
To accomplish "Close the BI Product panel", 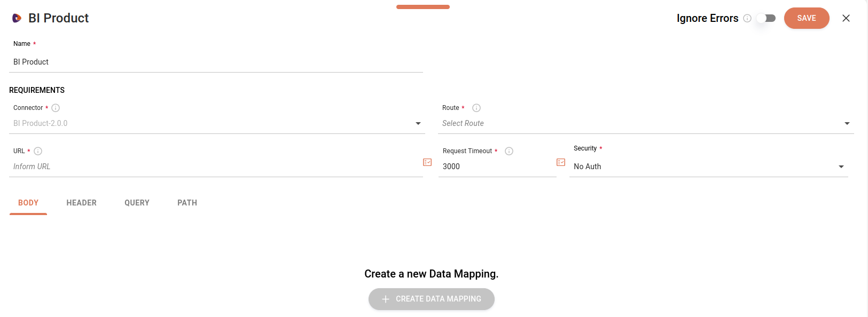I will (846, 18).
